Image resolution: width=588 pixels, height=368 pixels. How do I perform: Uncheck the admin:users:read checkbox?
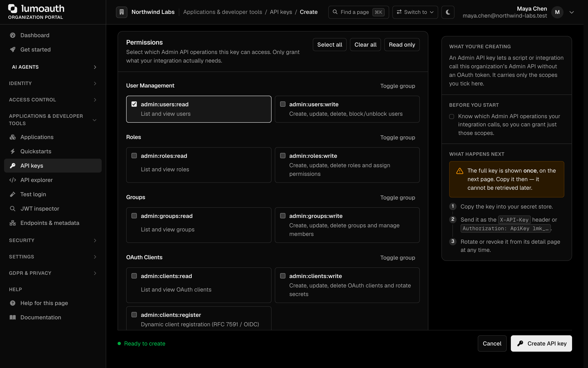[134, 104]
